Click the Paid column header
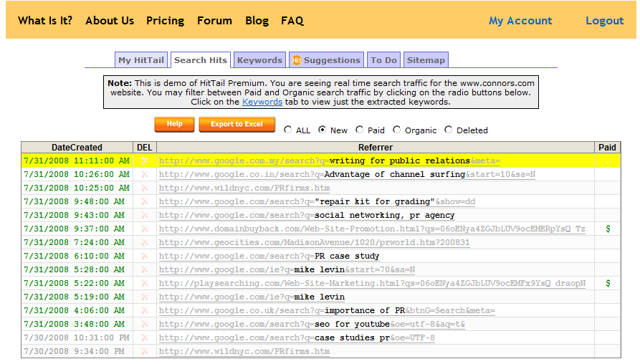 click(x=607, y=148)
